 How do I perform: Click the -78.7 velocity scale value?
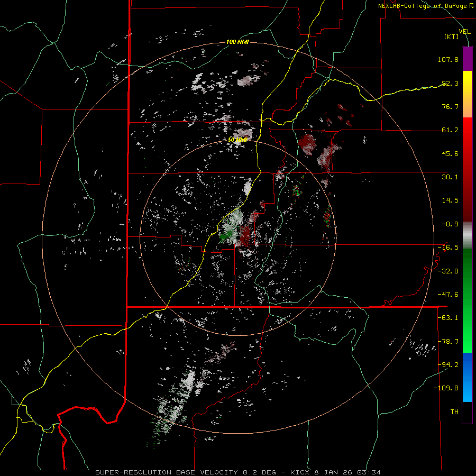(448, 342)
